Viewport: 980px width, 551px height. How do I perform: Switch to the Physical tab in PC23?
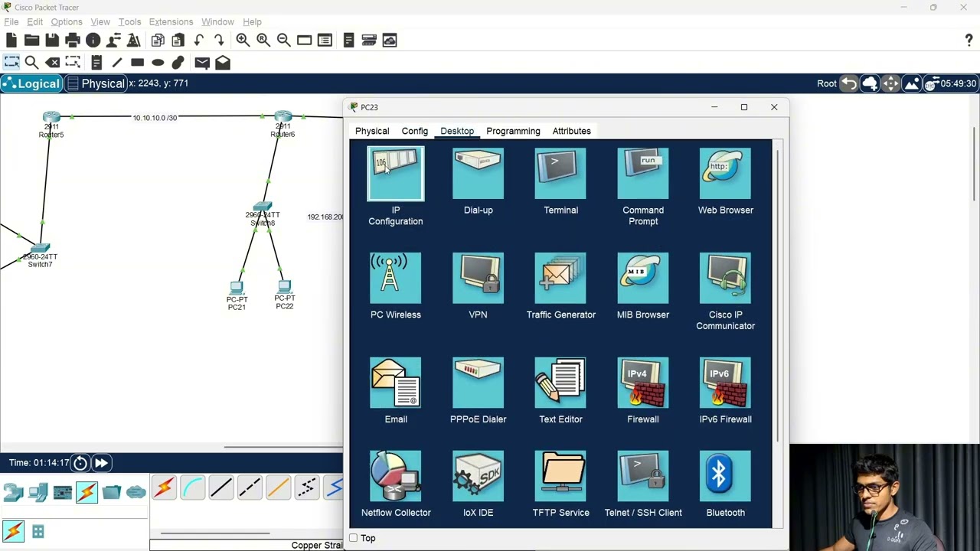pos(372,131)
